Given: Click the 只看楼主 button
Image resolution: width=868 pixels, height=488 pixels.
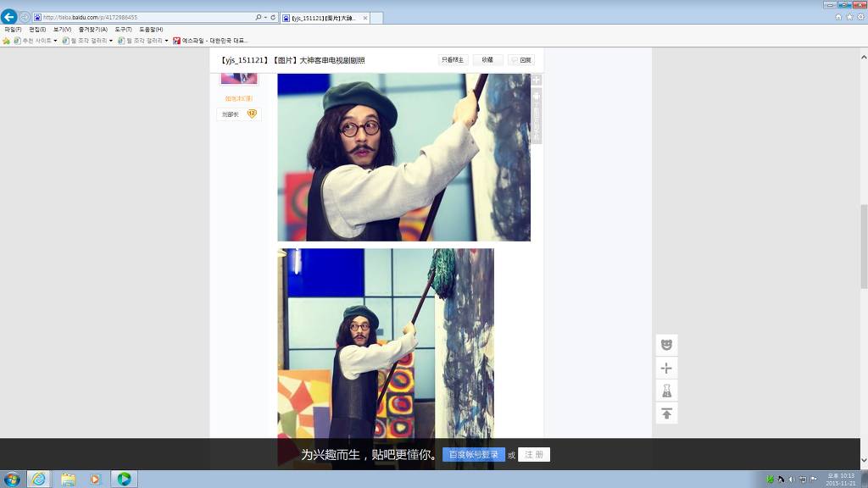Looking at the screenshot, I should [453, 60].
